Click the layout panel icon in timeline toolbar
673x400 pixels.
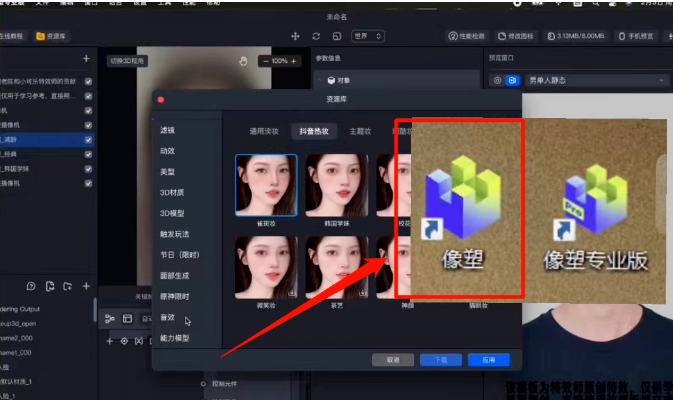(x=127, y=318)
